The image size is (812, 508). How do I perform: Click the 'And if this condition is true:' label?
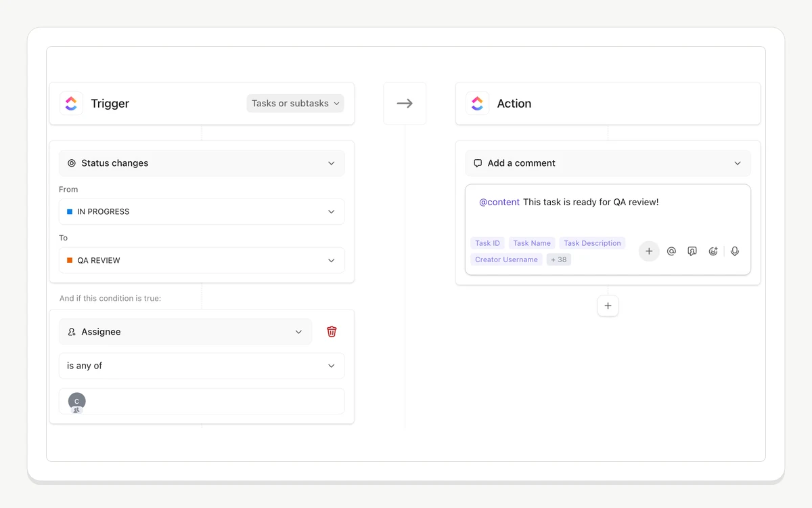point(110,298)
